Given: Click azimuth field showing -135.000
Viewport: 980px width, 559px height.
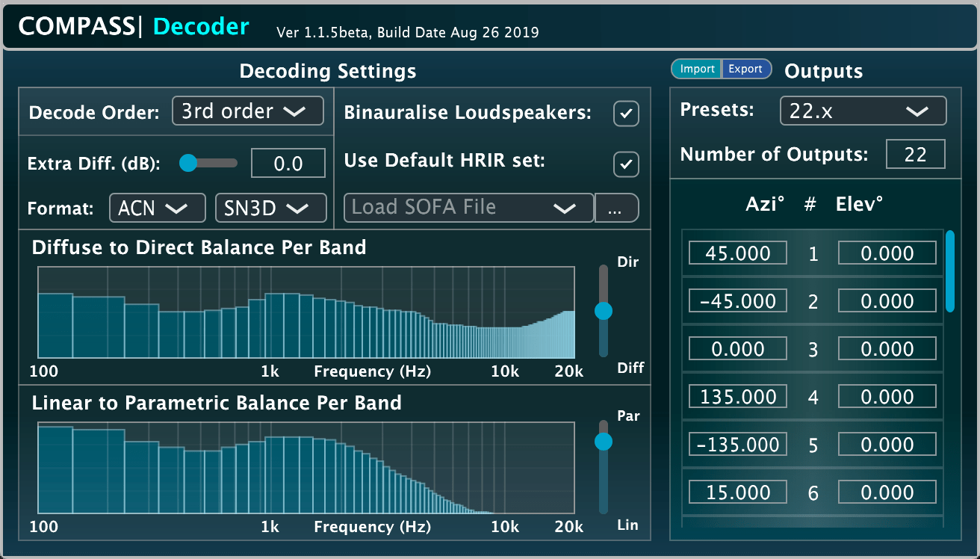Looking at the screenshot, I should coord(737,445).
